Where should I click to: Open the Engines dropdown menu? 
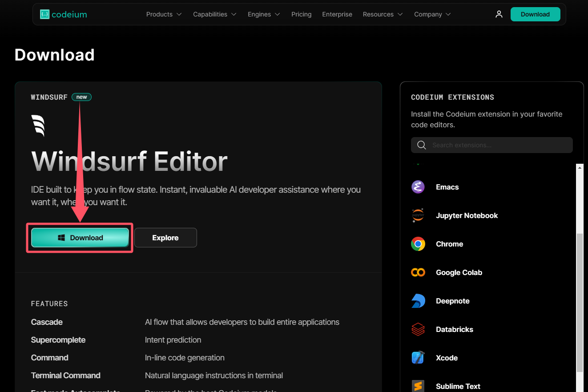click(264, 14)
